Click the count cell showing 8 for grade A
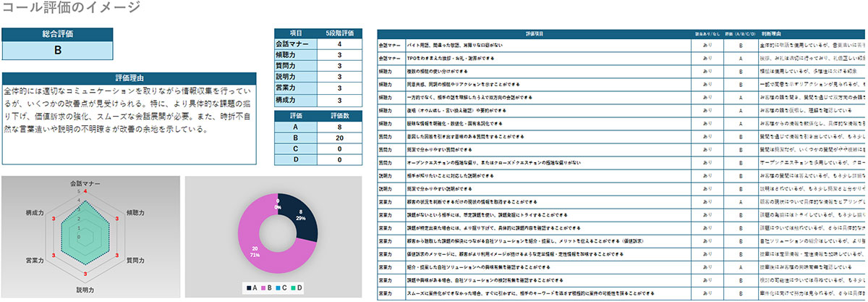Screen dimensions: 868x302 click(x=339, y=126)
